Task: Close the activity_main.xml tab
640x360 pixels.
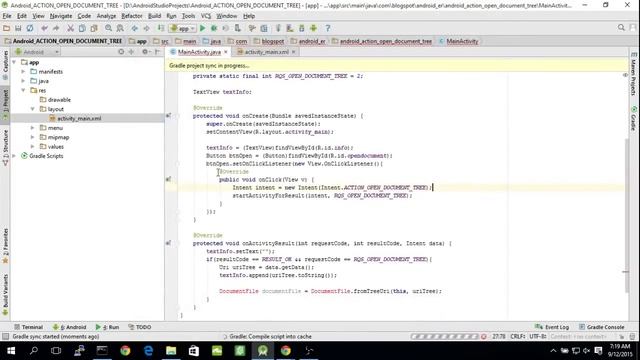Action: (293, 52)
